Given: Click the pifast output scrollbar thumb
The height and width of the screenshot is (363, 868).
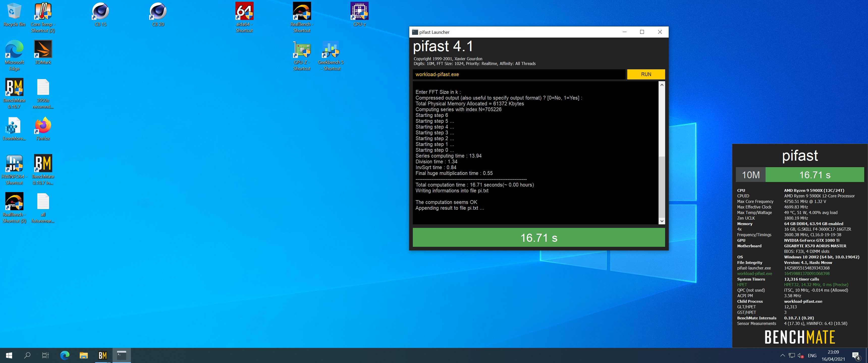Looking at the screenshot, I should [x=662, y=187].
